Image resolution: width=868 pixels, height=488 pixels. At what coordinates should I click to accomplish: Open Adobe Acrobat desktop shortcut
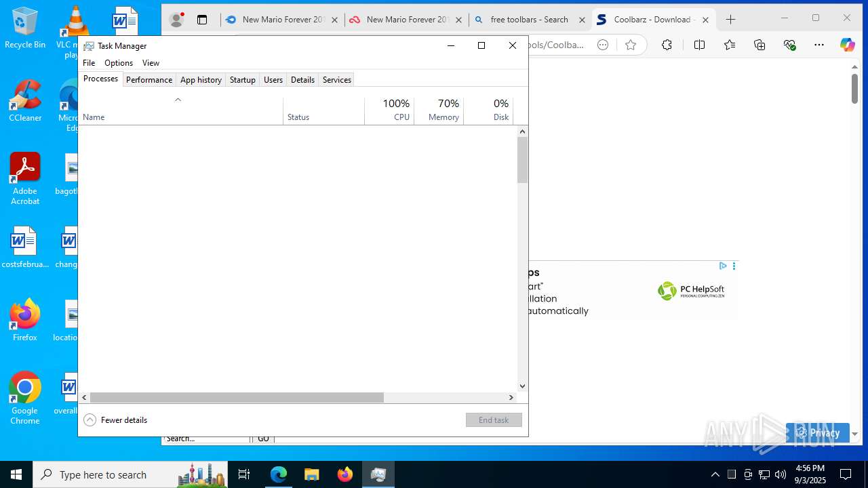(x=25, y=179)
